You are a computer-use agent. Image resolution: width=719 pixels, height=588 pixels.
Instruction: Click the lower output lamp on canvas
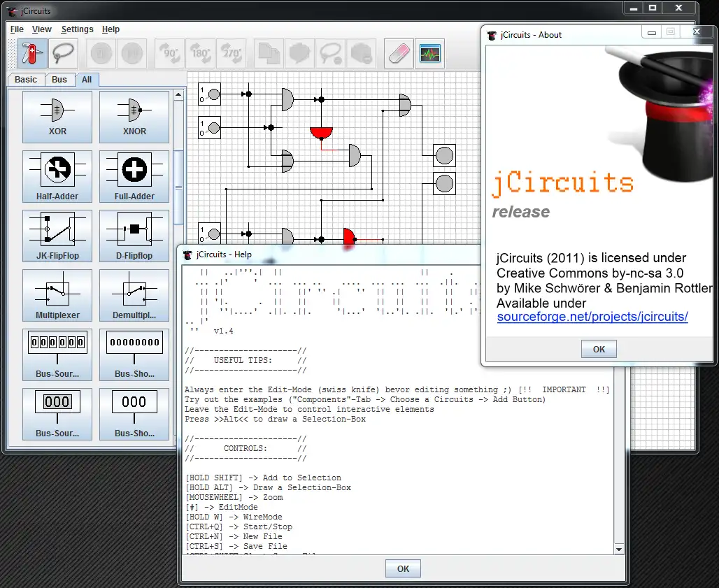(x=444, y=184)
